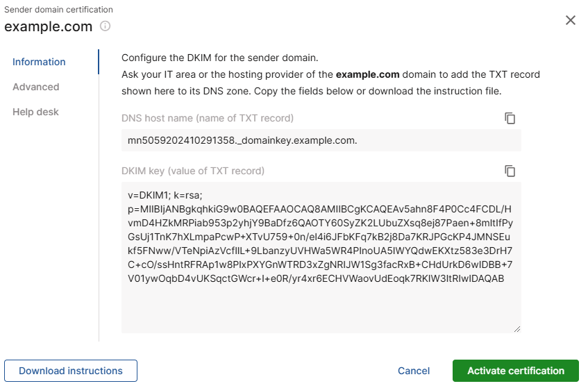Click the 'Configure the DKIM' instruction line
588x386 pixels.
tap(219, 58)
